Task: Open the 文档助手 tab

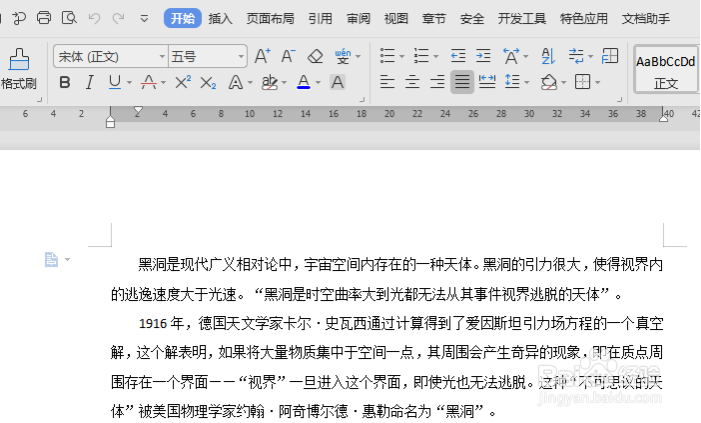Action: click(x=646, y=19)
